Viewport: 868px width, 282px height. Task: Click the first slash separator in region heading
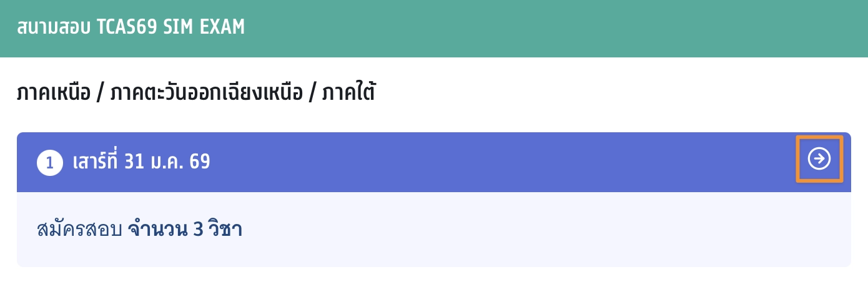pos(98,94)
